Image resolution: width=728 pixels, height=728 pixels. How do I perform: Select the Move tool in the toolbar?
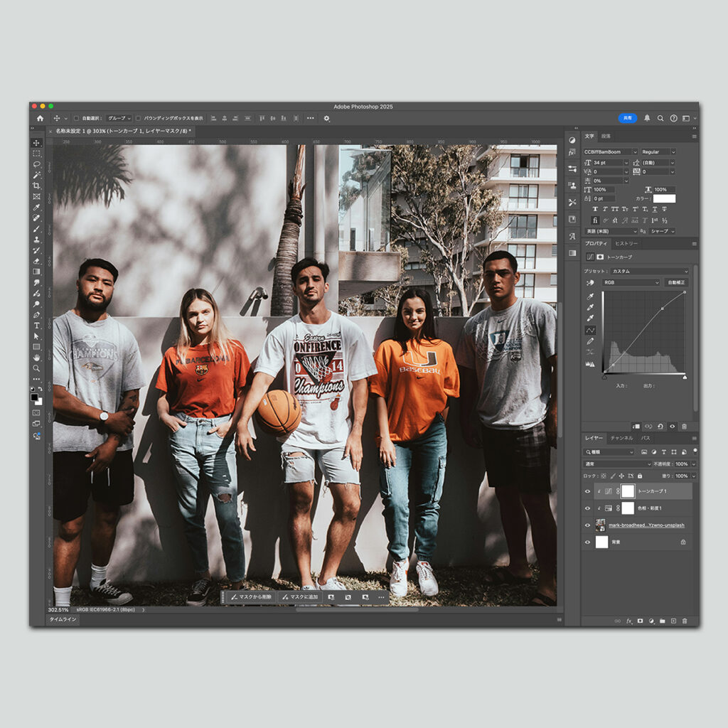click(x=36, y=142)
